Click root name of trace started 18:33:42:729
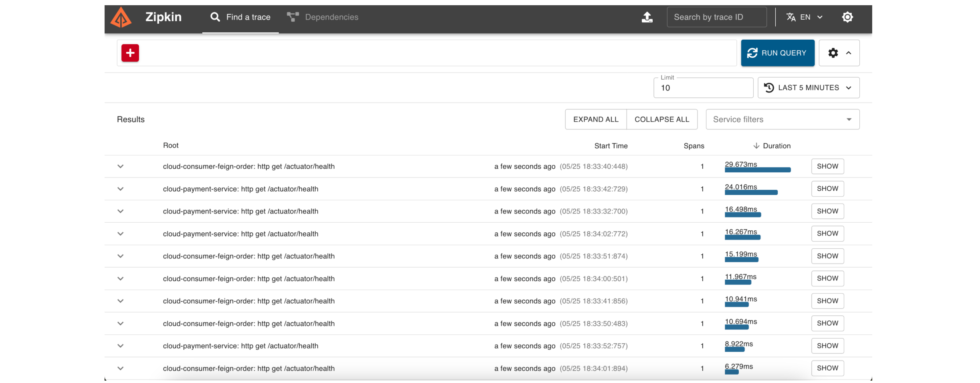Image resolution: width=980 pixels, height=383 pixels. [240, 189]
